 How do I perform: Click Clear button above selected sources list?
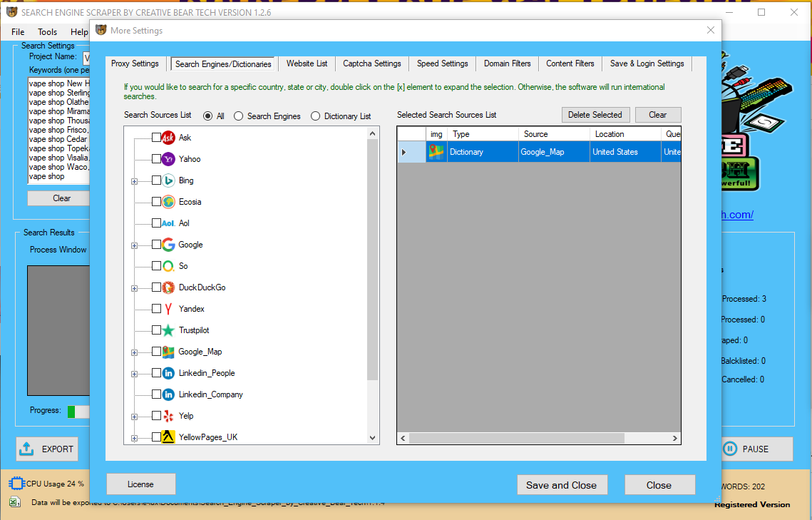point(658,115)
